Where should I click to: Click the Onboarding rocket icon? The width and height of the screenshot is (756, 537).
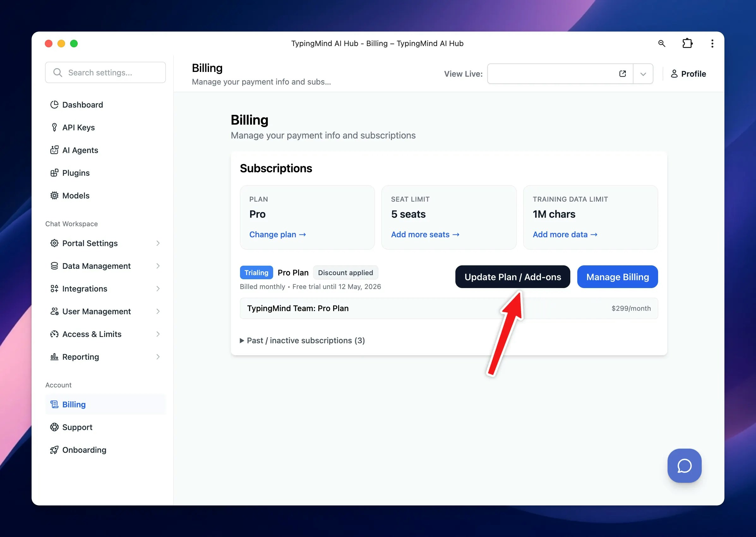tap(54, 450)
